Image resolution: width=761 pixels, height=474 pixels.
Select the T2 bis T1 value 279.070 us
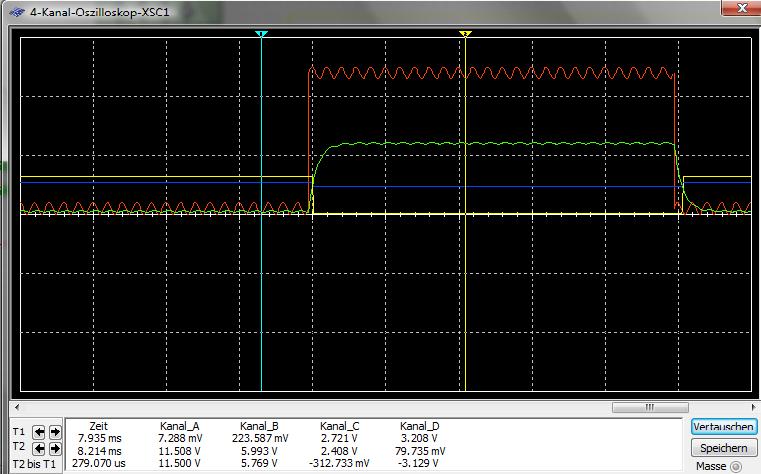(99, 463)
